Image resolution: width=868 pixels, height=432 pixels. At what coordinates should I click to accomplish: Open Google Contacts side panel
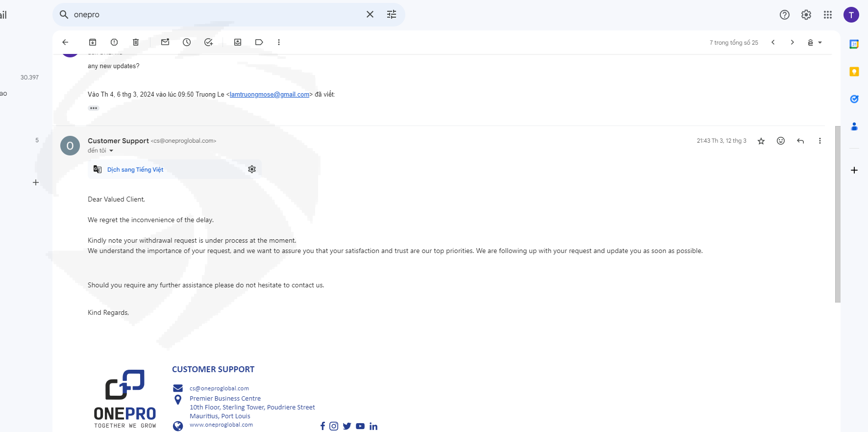854,127
